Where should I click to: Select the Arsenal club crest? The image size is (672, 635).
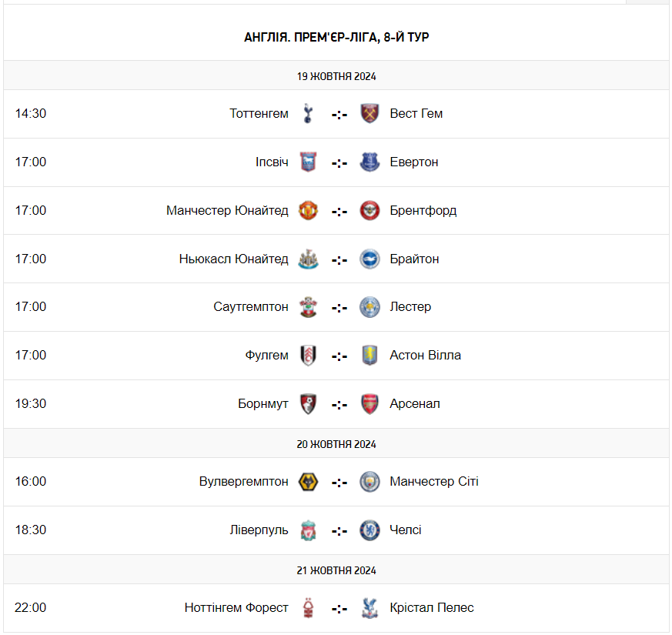[x=370, y=403]
